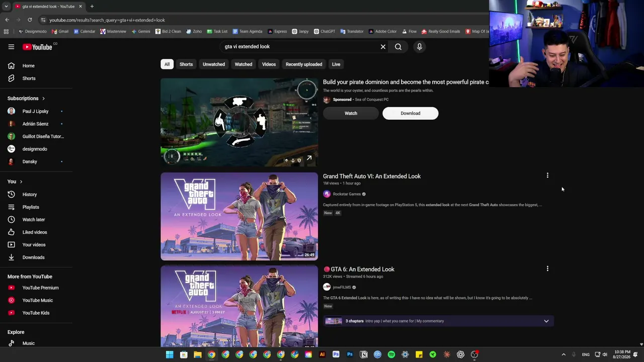Viewport: 644px width, 362px height.
Task: Open Notion from the taskbar
Action: point(364,354)
